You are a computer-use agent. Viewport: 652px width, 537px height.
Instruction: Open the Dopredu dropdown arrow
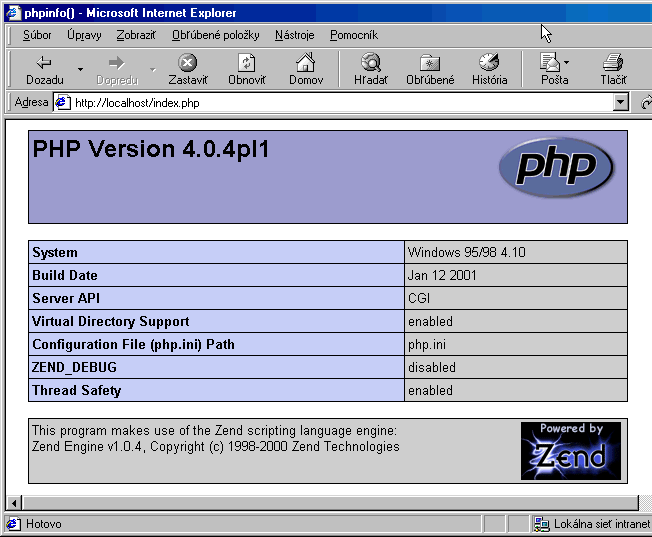[153, 69]
